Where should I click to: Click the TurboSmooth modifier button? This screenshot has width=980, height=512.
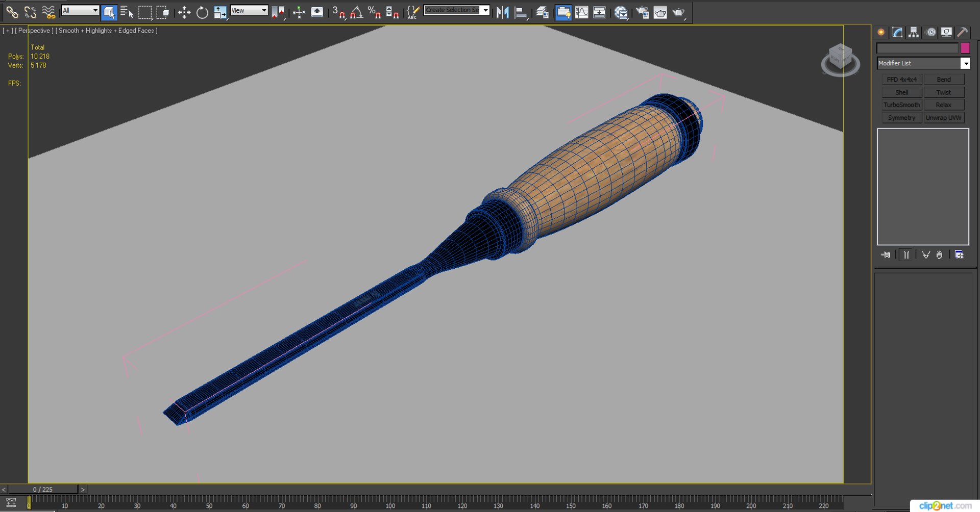pyautogui.click(x=901, y=105)
